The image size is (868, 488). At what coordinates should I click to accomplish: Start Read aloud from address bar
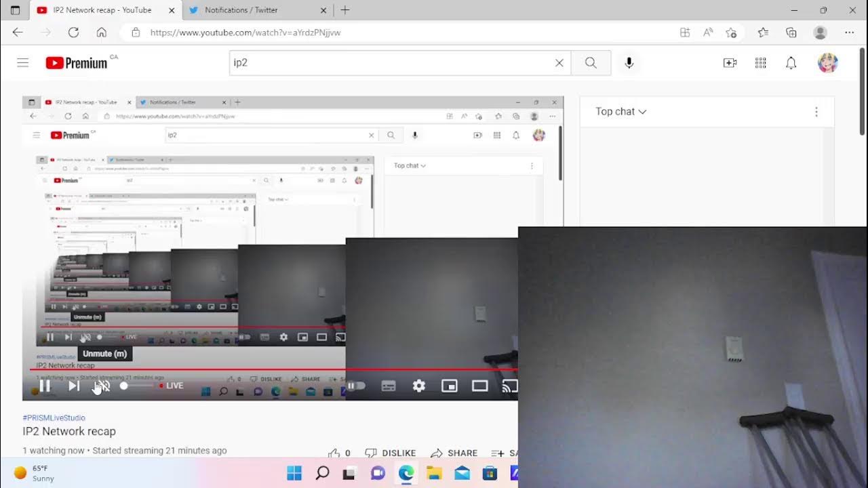[708, 33]
